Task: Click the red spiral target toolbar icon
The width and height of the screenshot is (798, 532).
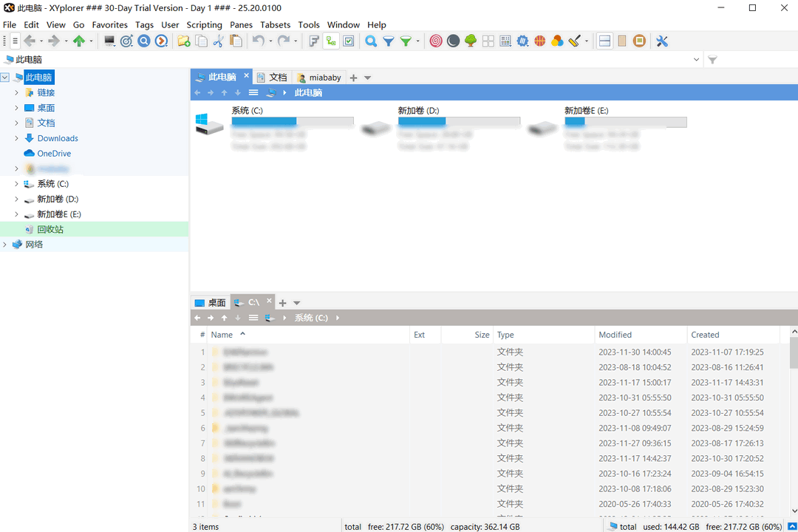Action: tap(436, 41)
